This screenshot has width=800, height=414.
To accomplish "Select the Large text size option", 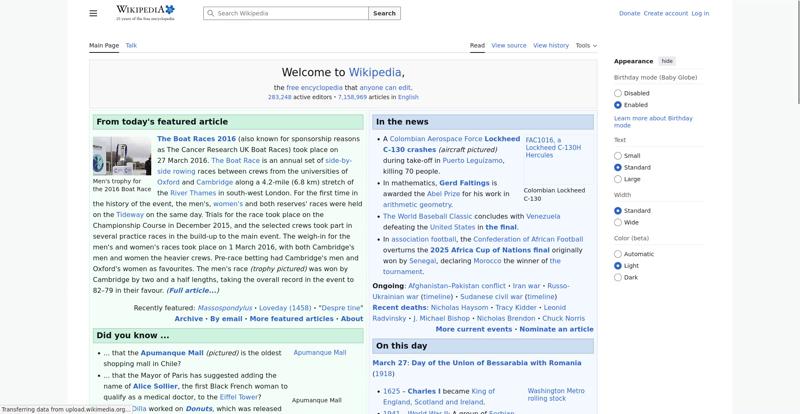I will 618,179.
